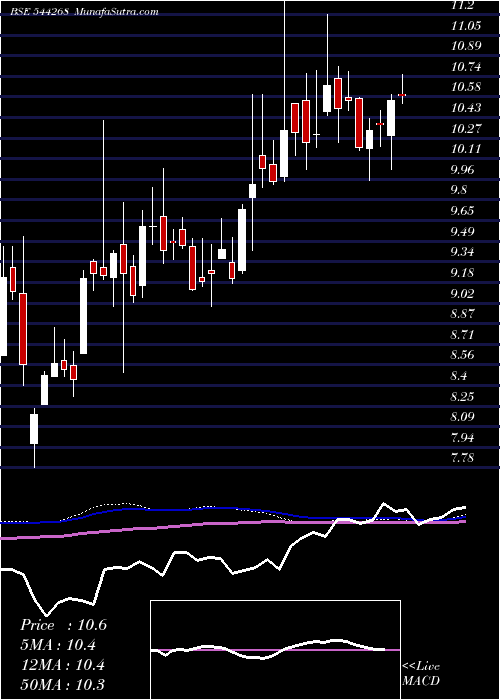Click the BSE 544268 ticker label

[x=40, y=12]
